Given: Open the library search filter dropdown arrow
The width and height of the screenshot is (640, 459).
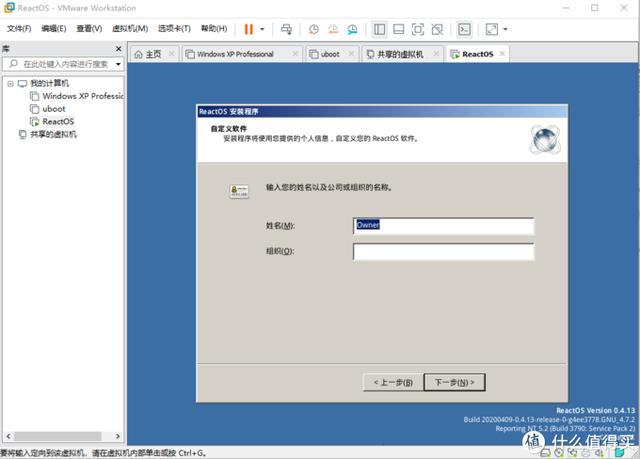Looking at the screenshot, I should [x=118, y=64].
